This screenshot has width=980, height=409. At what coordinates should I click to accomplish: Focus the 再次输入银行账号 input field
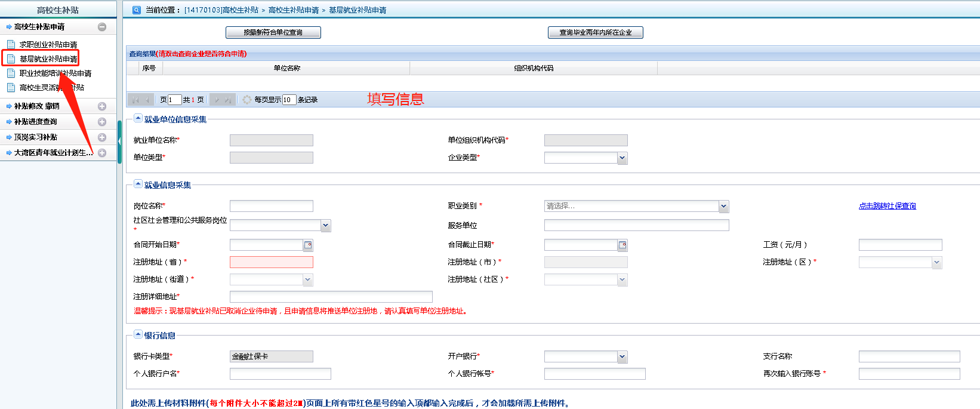point(910,374)
